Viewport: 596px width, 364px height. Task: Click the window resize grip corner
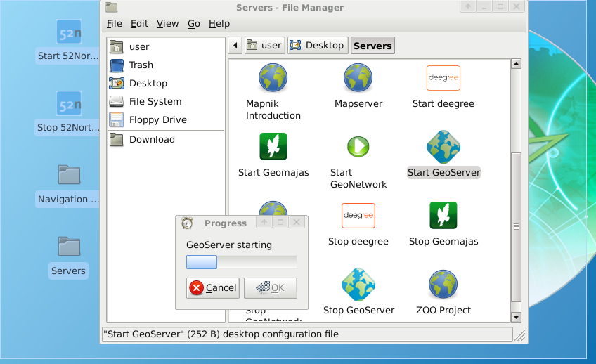pos(519,335)
